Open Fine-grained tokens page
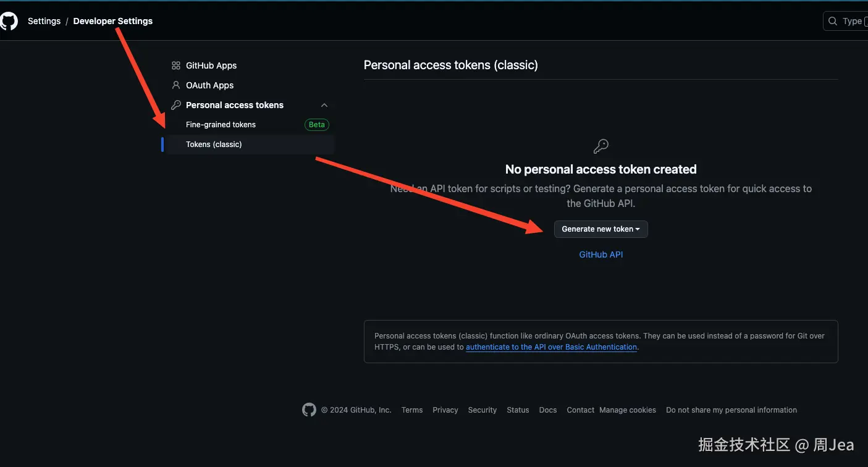Screen dimensions: 868x467 point(221,125)
